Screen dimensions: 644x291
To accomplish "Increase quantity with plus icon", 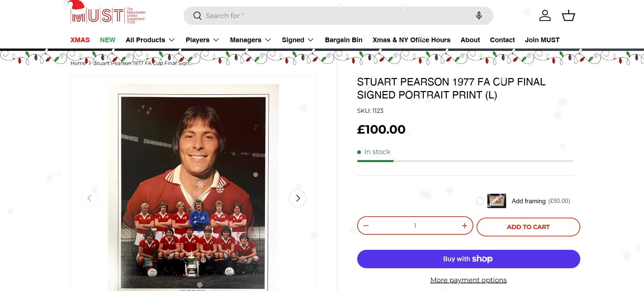I will [464, 226].
